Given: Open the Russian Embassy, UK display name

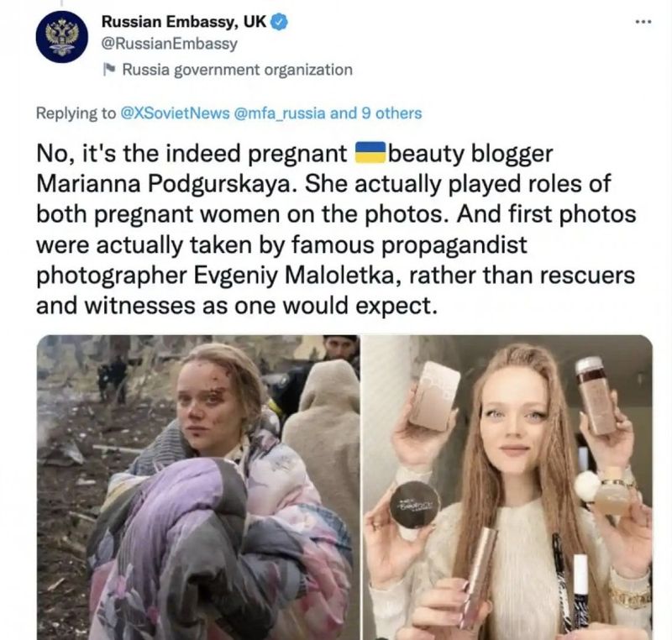Looking at the screenshot, I should click(x=184, y=22).
